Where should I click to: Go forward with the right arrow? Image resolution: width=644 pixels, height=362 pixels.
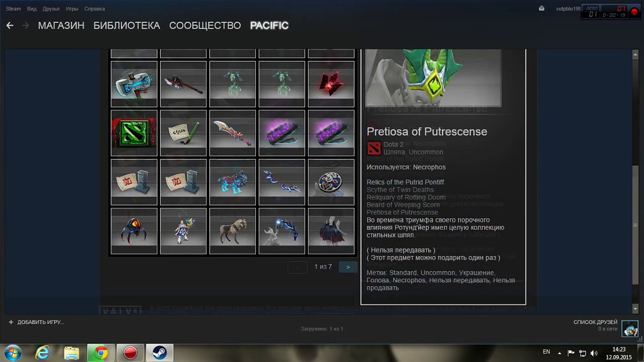(x=25, y=25)
